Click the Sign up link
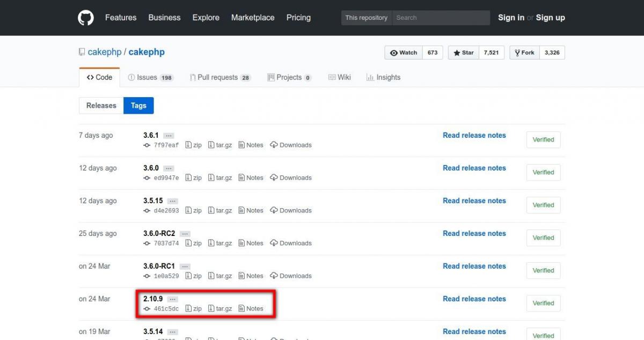The width and height of the screenshot is (644, 340). (x=550, y=18)
